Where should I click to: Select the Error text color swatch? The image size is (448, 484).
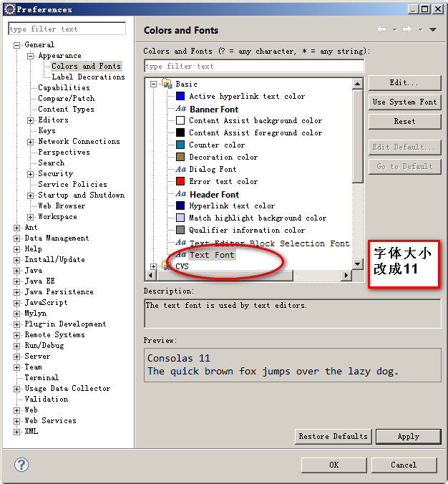(x=181, y=182)
